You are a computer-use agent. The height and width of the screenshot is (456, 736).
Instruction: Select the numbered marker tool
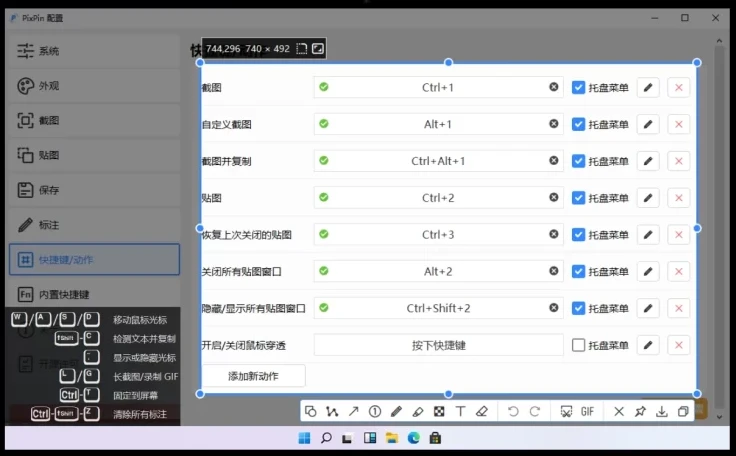click(x=375, y=412)
